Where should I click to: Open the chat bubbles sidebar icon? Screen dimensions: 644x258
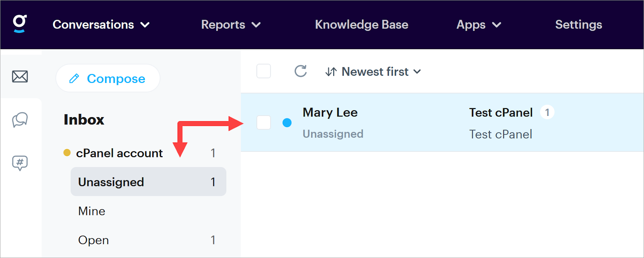(20, 120)
